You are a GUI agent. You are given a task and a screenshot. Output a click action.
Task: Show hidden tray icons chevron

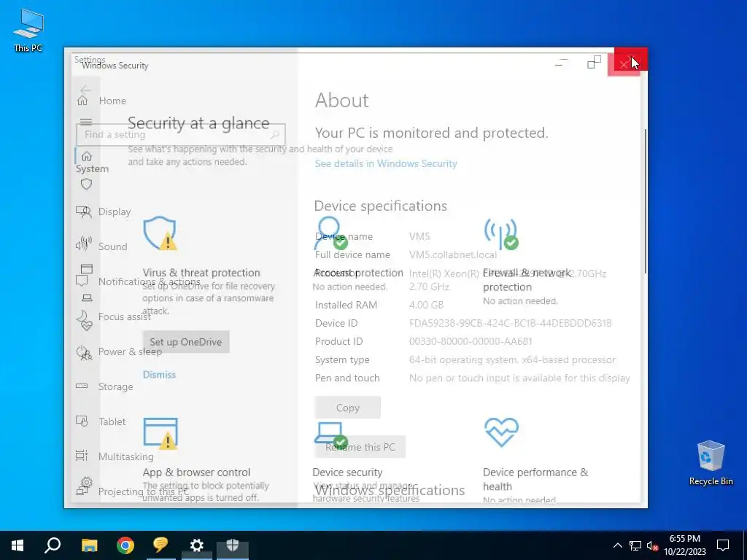[617, 545]
